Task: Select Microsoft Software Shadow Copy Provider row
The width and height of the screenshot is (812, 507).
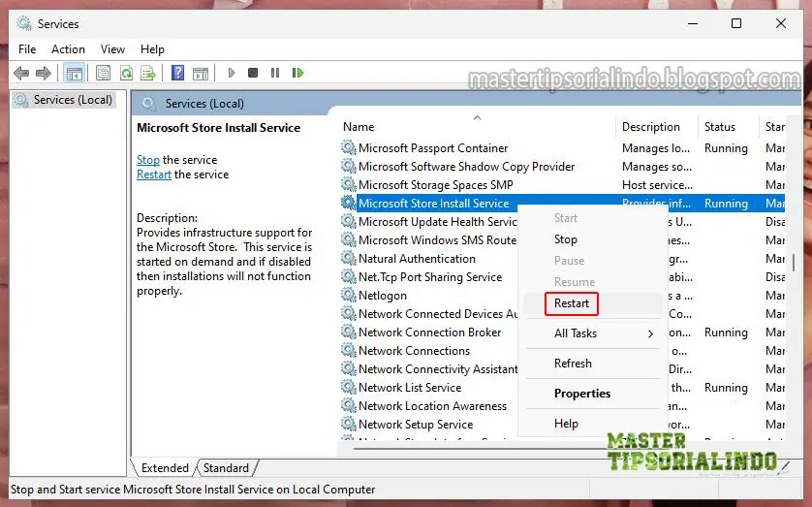Action: click(x=562, y=166)
